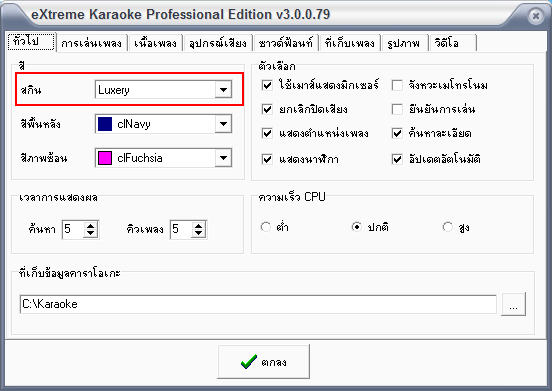
Task: Expand the clFuchsia overlay color dropdown arrow
Action: pyautogui.click(x=223, y=158)
